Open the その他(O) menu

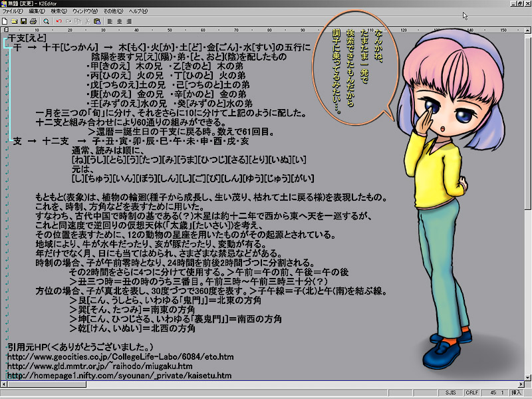(113, 11)
